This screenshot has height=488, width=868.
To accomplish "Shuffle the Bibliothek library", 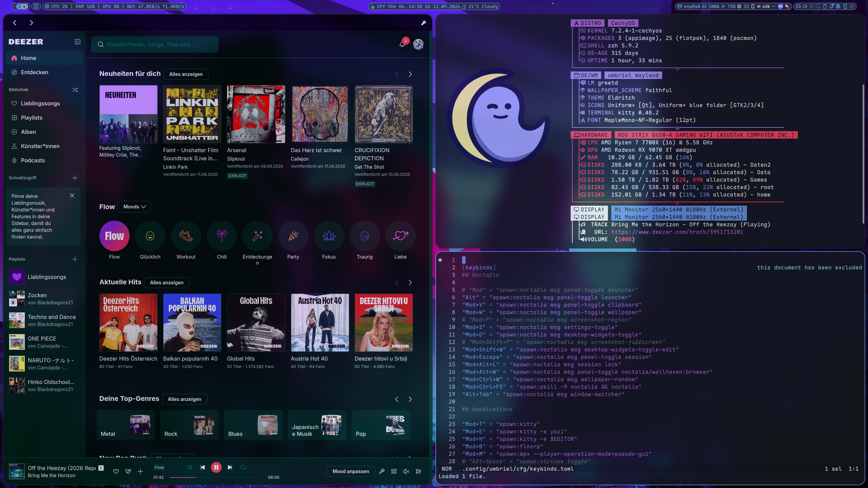I will 75,90.
